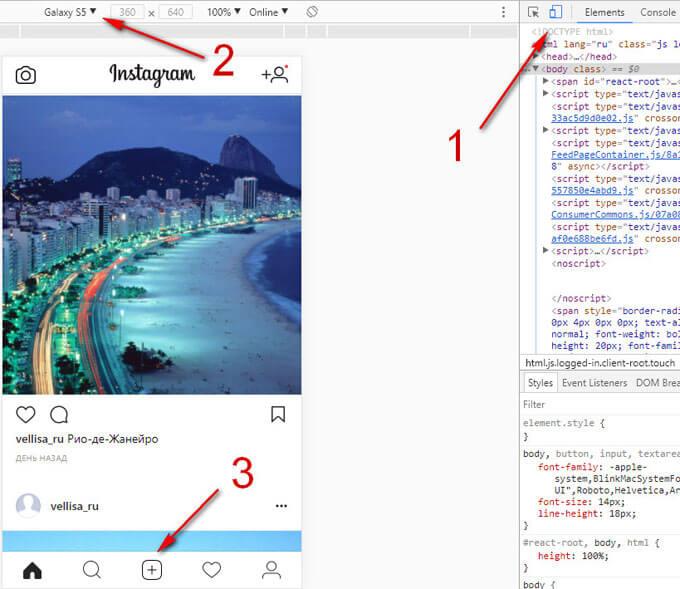The width and height of the screenshot is (680, 589).
Task: Open profile icon in bottom navigation
Action: 271,570
